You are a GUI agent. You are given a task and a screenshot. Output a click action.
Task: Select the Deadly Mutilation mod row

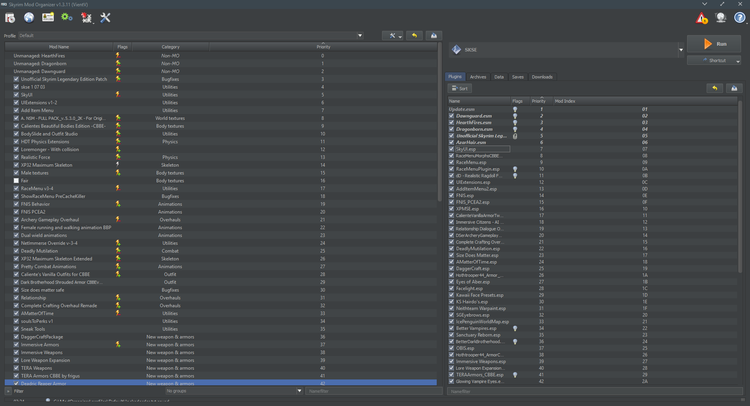tap(221, 251)
